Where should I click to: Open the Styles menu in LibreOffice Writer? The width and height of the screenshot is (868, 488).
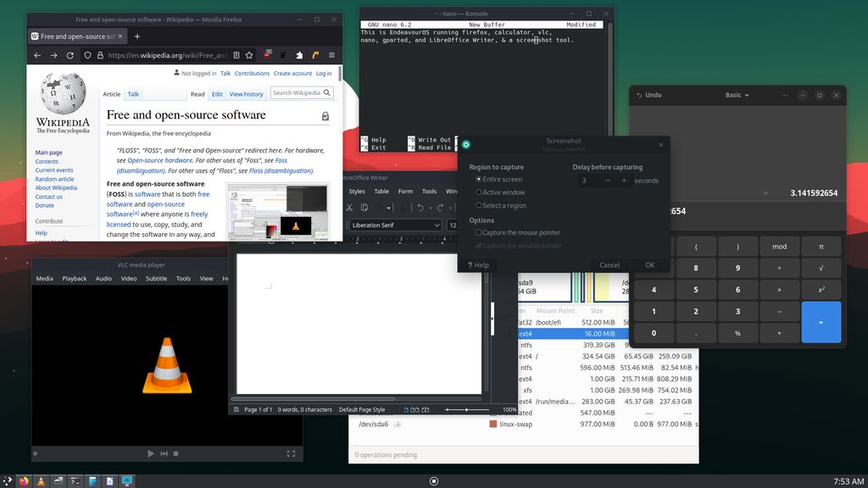(357, 191)
